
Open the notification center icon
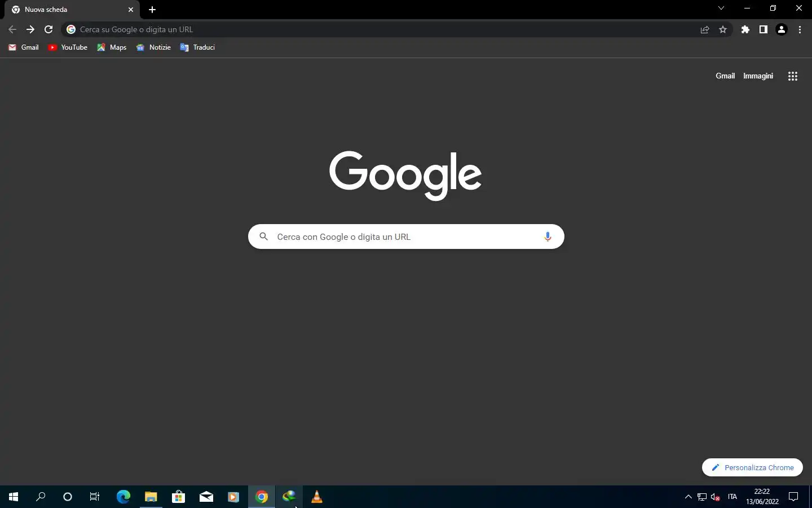click(793, 497)
